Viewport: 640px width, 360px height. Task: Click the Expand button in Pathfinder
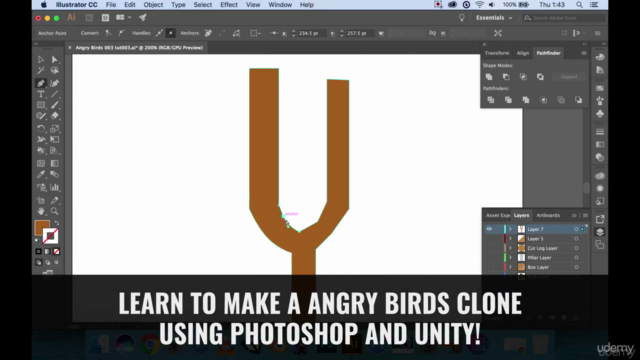(x=569, y=77)
